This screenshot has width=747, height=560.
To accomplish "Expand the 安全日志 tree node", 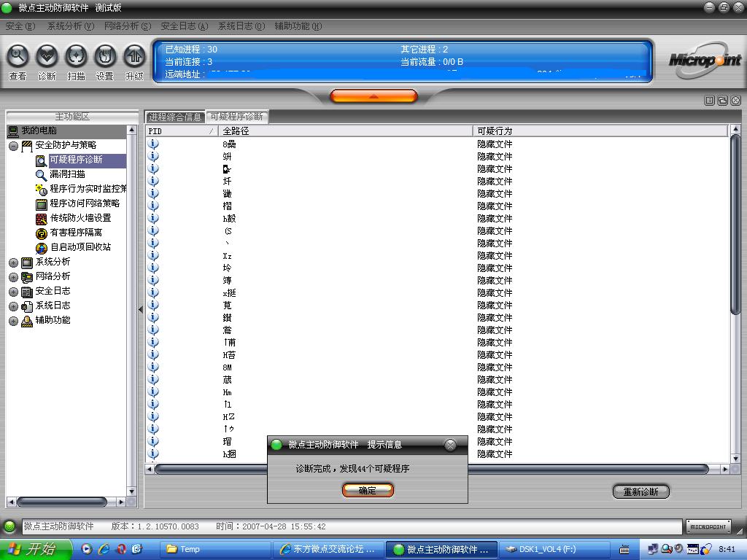I will pos(13,292).
